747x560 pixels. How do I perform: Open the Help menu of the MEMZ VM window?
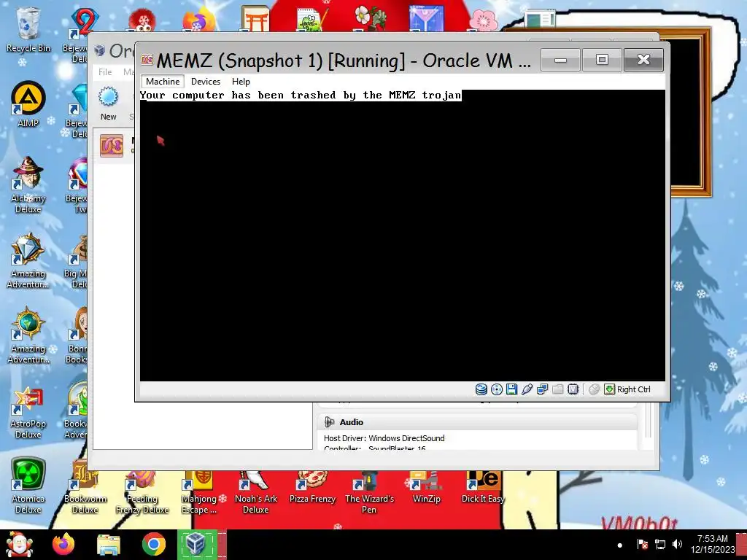coord(241,82)
